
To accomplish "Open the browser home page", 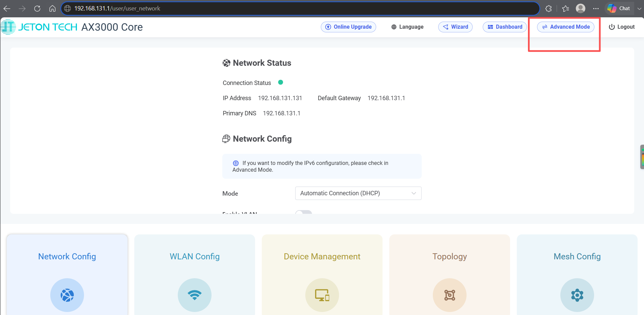I will (52, 8).
